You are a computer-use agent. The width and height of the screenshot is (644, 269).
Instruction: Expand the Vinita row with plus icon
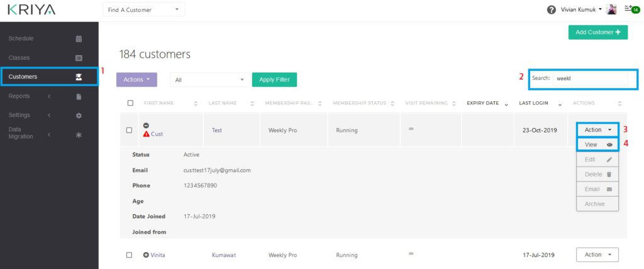(x=146, y=255)
